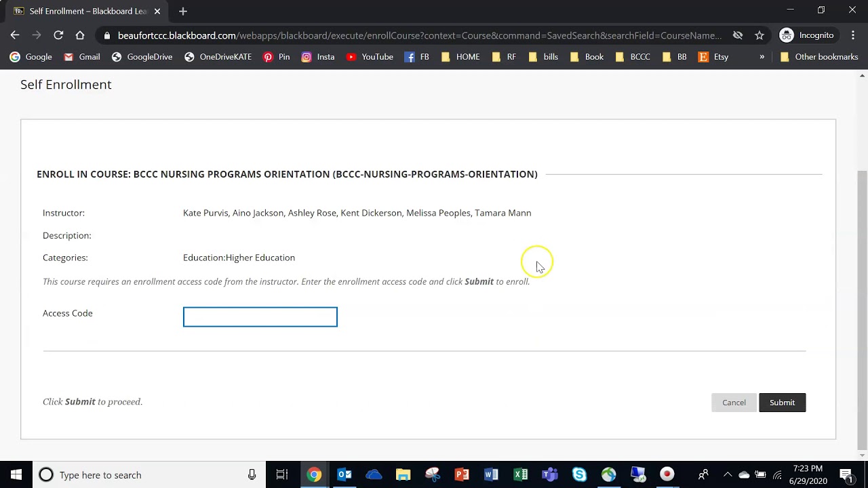Open the bills bookmarks folder

tap(542, 57)
